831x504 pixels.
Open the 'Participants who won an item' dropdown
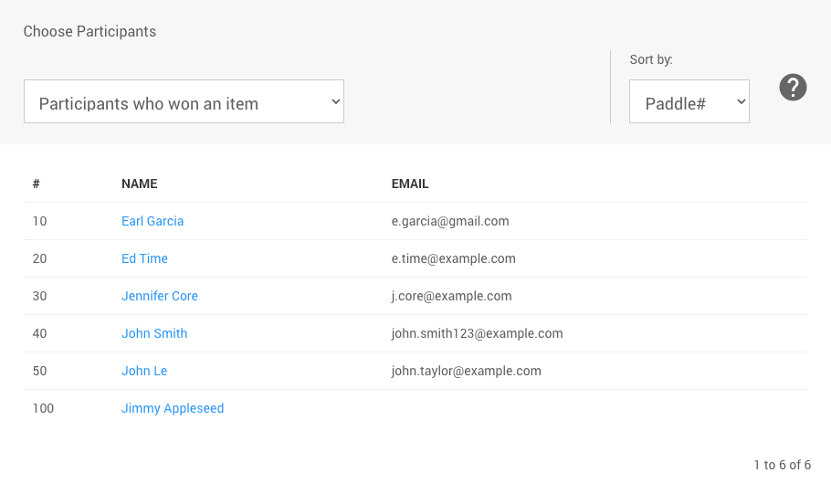[184, 102]
